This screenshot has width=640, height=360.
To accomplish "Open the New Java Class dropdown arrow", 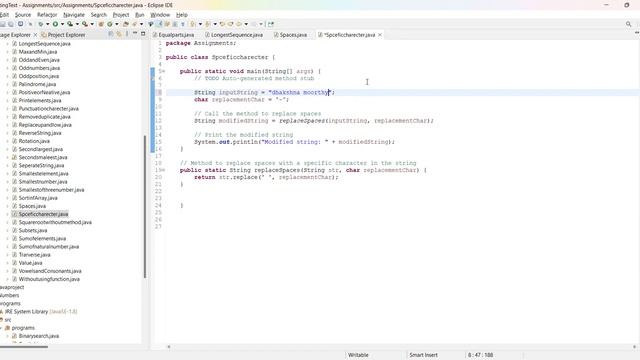I will coord(117,24).
